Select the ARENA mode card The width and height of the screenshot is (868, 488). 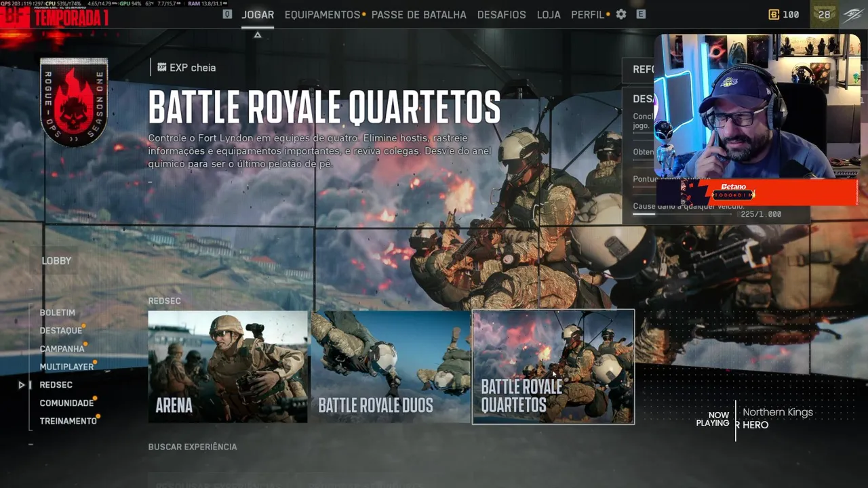click(x=228, y=367)
